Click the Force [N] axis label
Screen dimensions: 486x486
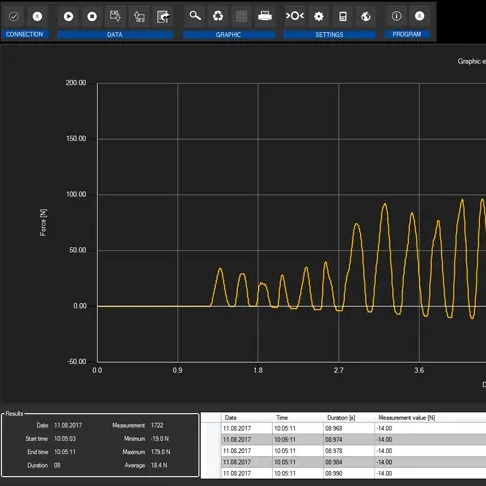click(x=43, y=223)
